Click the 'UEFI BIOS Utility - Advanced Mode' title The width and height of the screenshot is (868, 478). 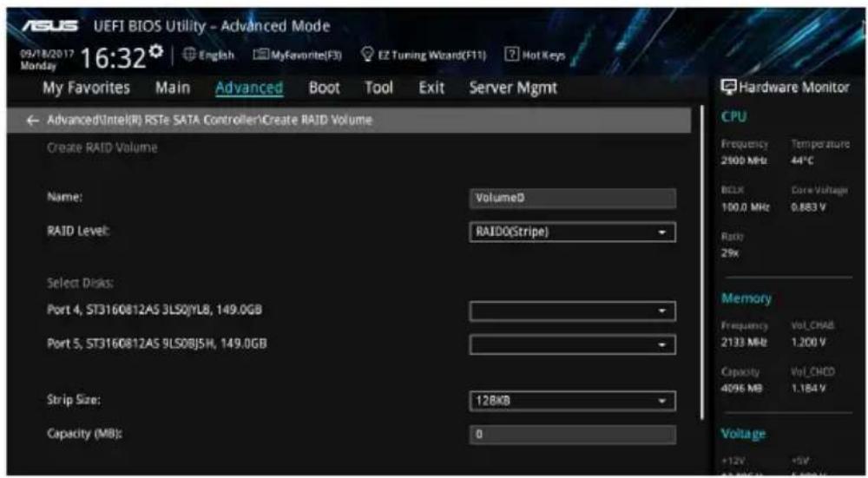[212, 26]
